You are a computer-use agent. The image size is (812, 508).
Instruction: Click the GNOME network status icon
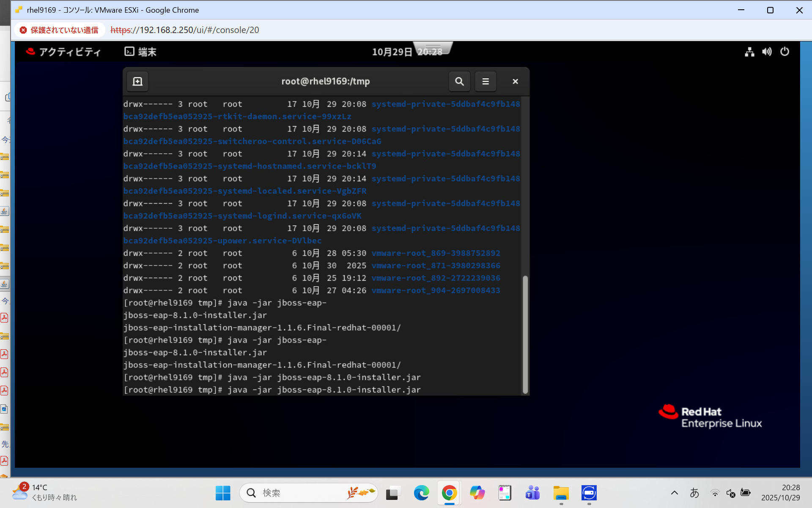point(749,52)
